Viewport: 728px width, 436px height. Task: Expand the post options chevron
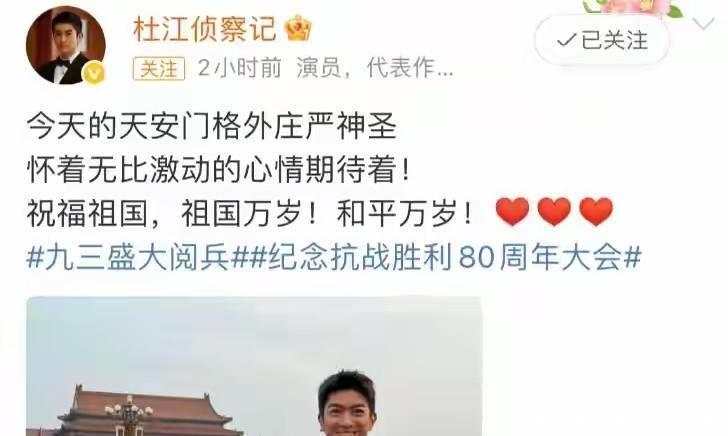(703, 23)
